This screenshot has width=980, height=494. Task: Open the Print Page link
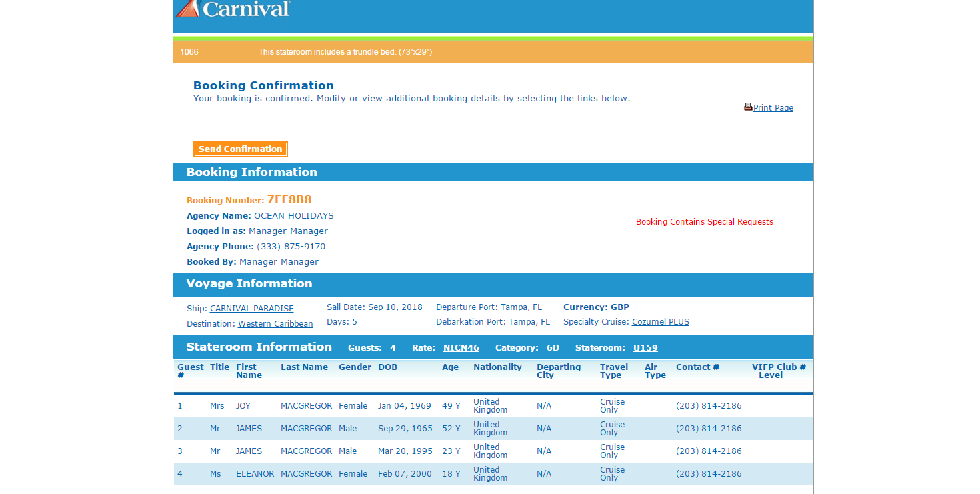pyautogui.click(x=773, y=108)
